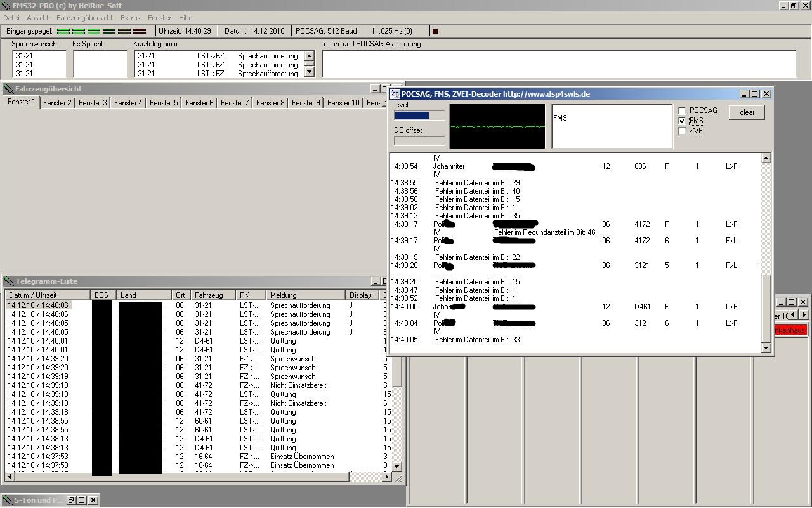Maximize the POCSAG decoder window

pos(754,94)
